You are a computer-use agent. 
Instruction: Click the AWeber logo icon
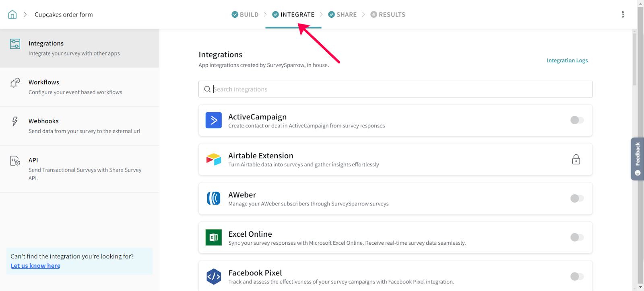click(x=214, y=198)
